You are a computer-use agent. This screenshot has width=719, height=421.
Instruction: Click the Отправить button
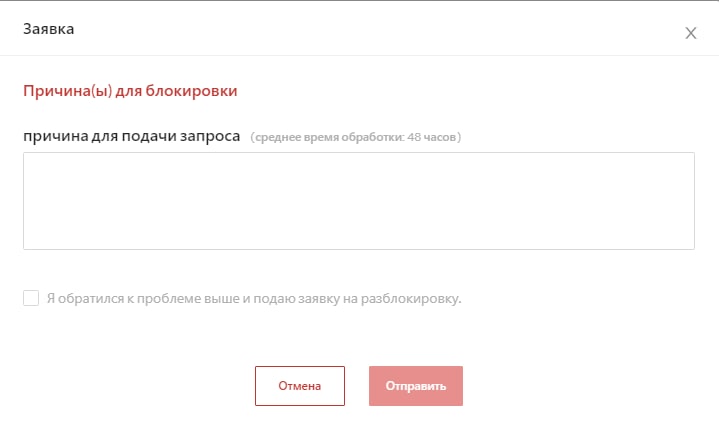(416, 386)
